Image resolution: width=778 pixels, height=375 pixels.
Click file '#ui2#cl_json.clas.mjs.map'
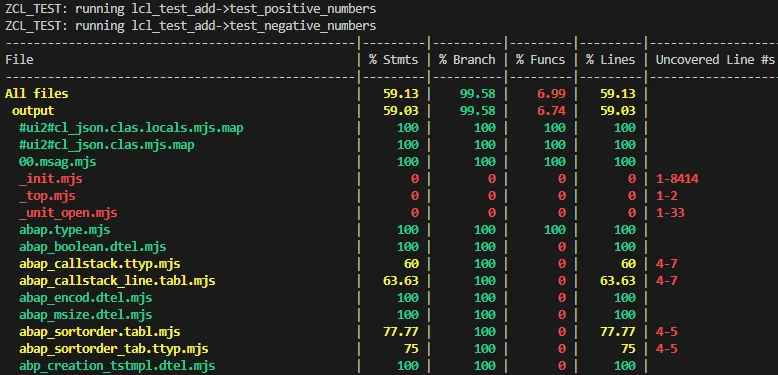coord(107,145)
